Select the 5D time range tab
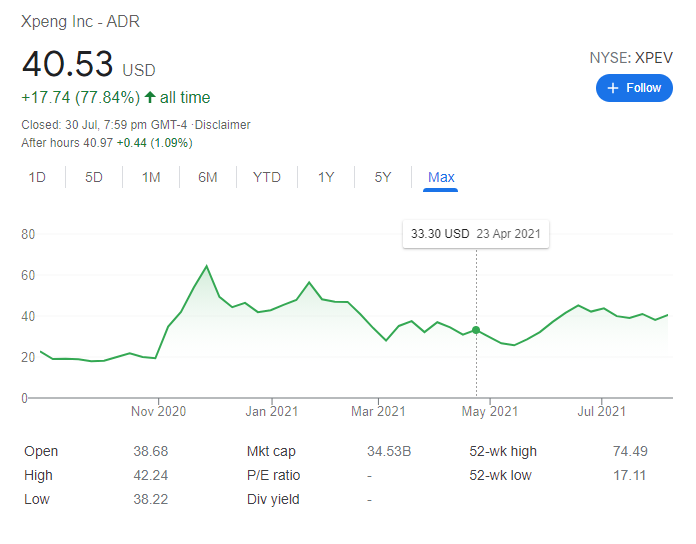 [94, 177]
